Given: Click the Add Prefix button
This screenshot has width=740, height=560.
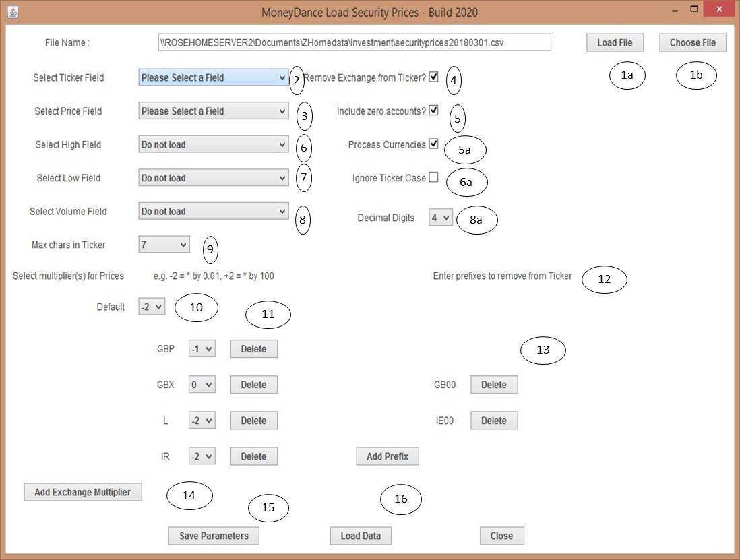Looking at the screenshot, I should tap(388, 456).
